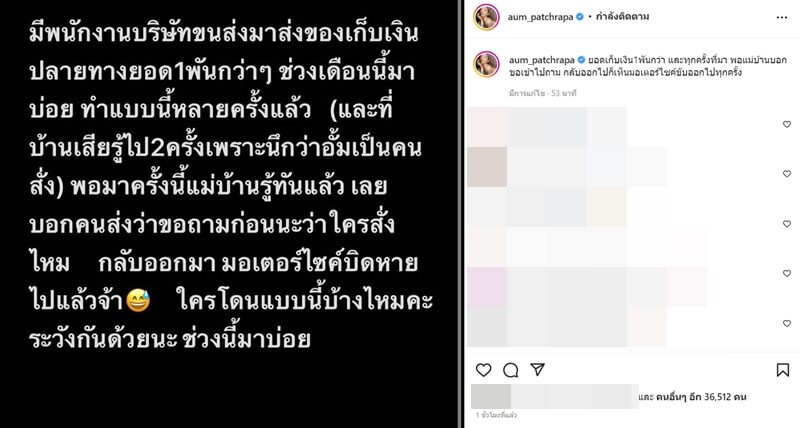
Task: Share post via paper plane icon
Action: pyautogui.click(x=537, y=369)
